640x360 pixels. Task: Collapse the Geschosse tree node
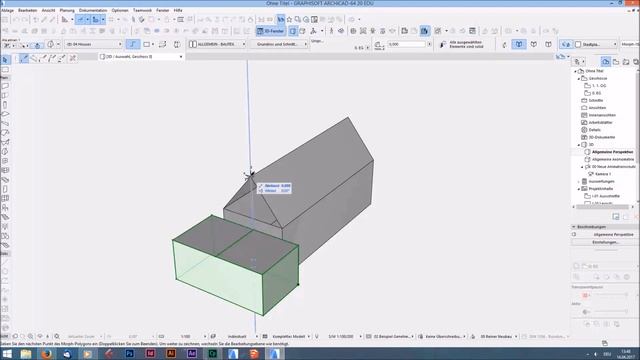click(579, 78)
